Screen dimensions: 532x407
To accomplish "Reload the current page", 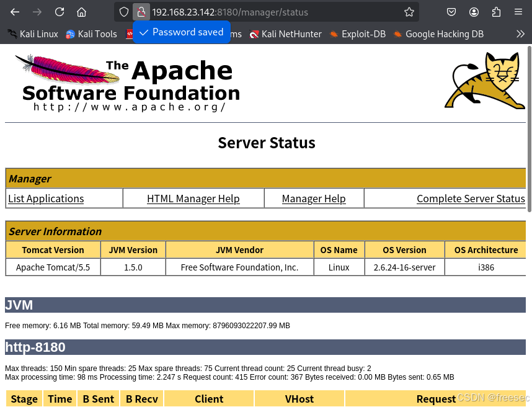I will (60, 12).
